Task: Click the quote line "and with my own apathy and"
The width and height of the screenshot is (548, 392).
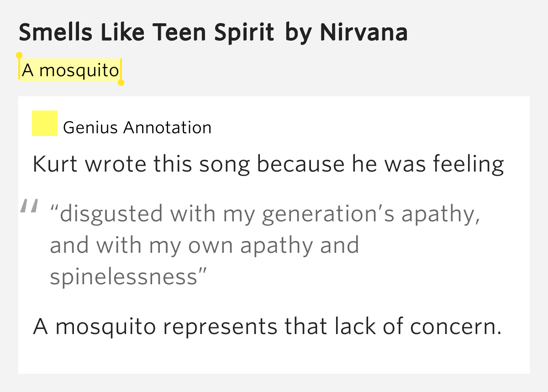Action: point(204,246)
